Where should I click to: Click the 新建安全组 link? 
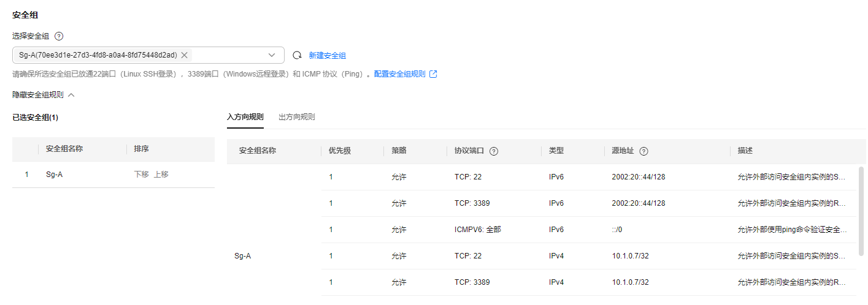coord(327,55)
